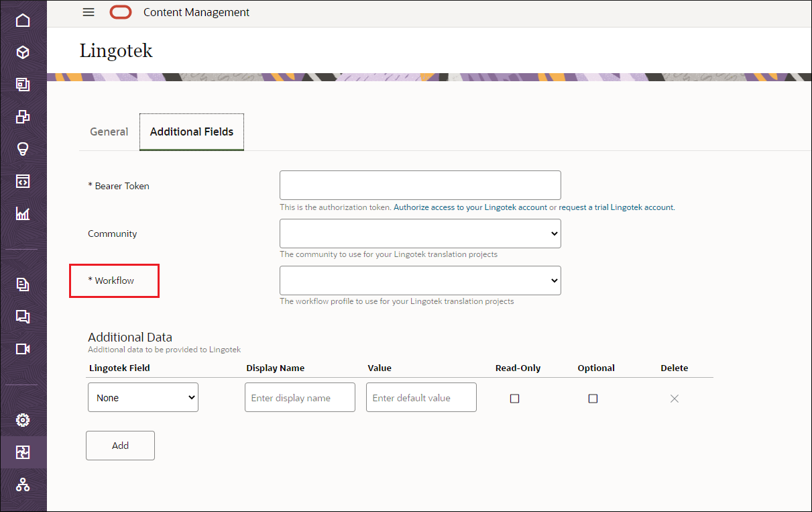Click the Lingotek Field column header
Image resolution: width=812 pixels, height=512 pixels.
pyautogui.click(x=119, y=368)
